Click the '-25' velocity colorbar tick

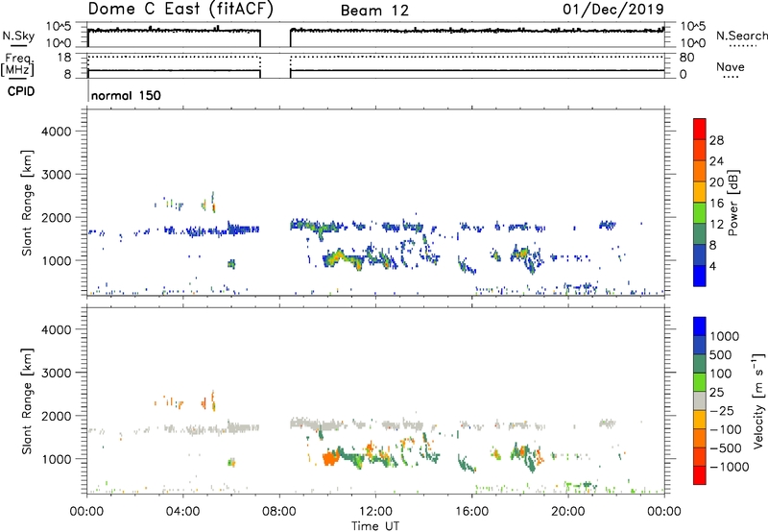click(x=725, y=410)
